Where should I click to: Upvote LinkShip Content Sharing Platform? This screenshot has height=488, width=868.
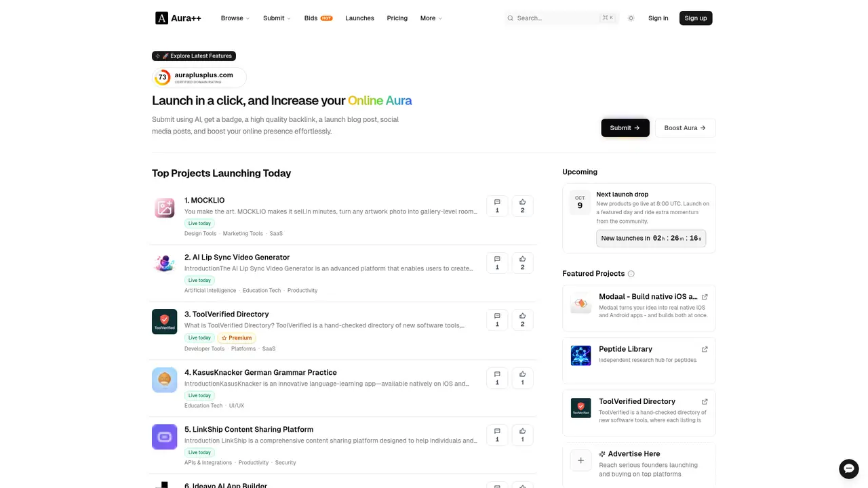pos(522,435)
